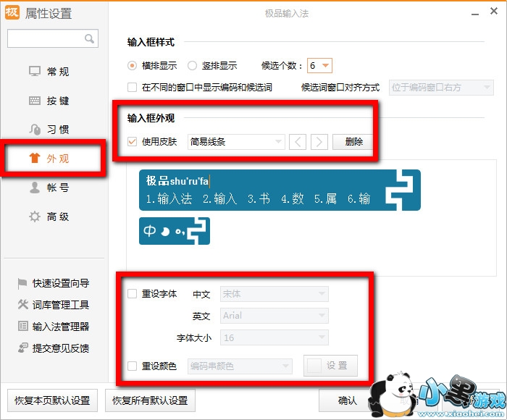Click the gear icon beside 高级
The image size is (507, 420).
(x=35, y=217)
